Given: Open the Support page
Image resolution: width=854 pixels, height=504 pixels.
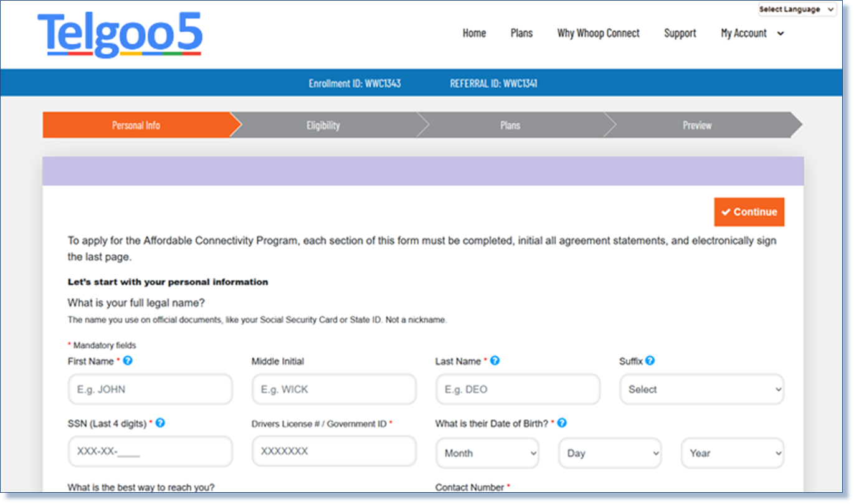Looking at the screenshot, I should (x=680, y=33).
